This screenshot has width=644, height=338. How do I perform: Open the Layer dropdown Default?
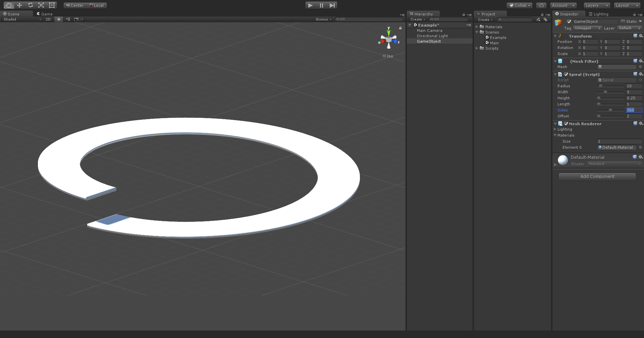pos(630,28)
